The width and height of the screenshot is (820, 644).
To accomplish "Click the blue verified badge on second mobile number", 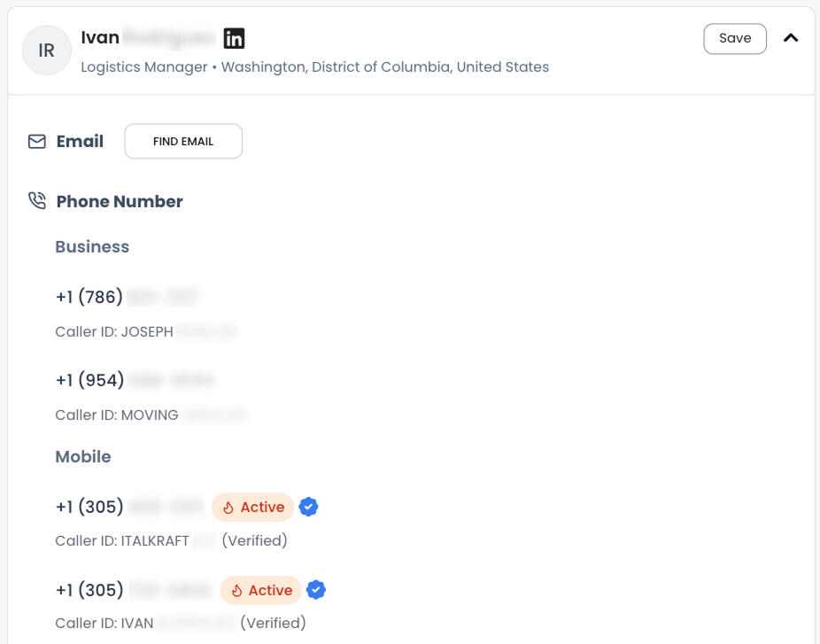I will click(x=315, y=590).
